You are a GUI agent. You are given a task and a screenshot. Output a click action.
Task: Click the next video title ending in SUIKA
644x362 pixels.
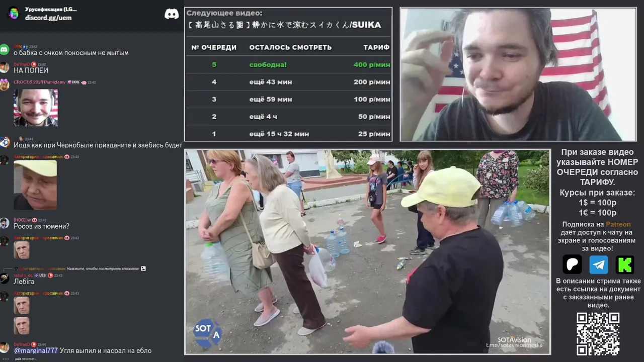pyautogui.click(x=284, y=25)
